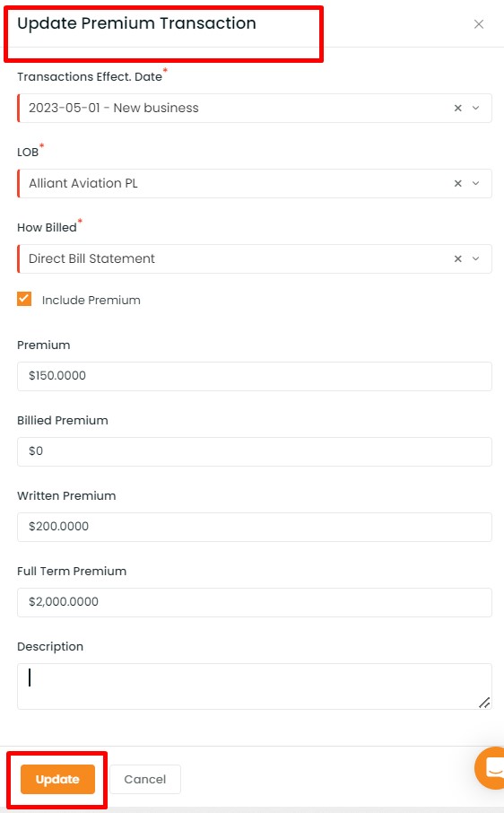Open the 2023-05-01 New business combo box
The image size is (504, 813).
(255, 108)
